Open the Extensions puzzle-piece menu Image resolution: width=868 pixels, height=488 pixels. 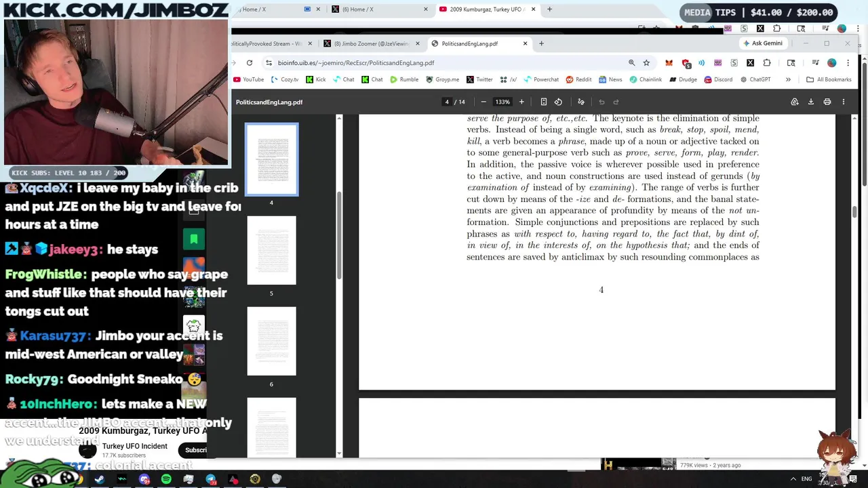[767, 63]
